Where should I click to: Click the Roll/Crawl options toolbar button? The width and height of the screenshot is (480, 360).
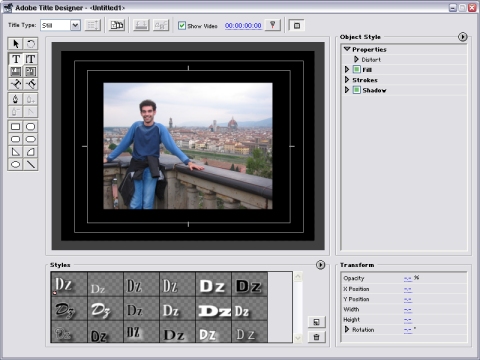click(93, 25)
